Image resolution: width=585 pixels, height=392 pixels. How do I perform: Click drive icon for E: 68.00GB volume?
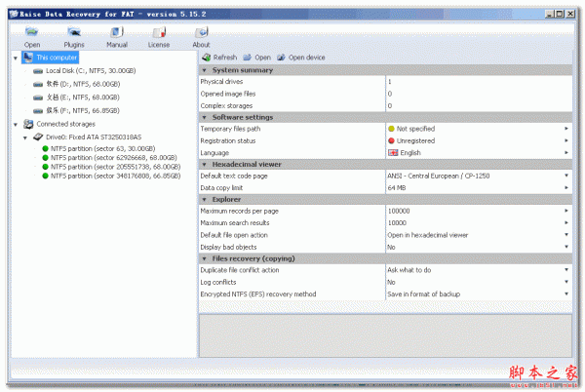coord(38,98)
